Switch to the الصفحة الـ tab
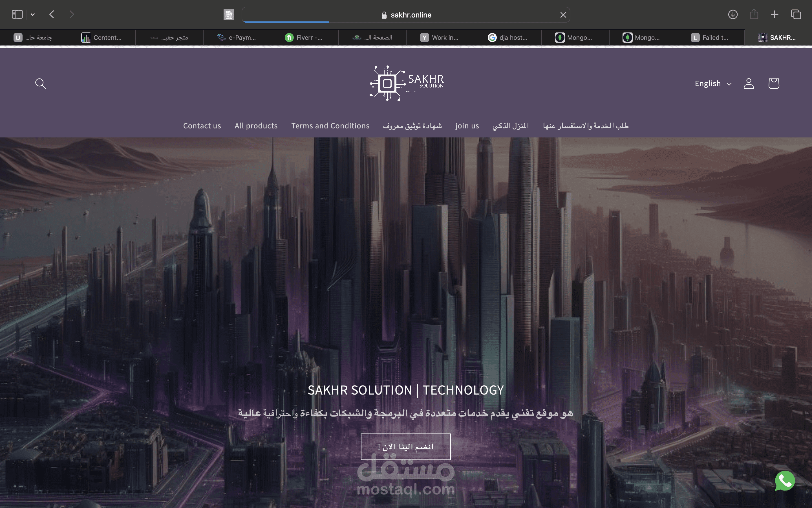This screenshot has width=812, height=508. (x=372, y=38)
